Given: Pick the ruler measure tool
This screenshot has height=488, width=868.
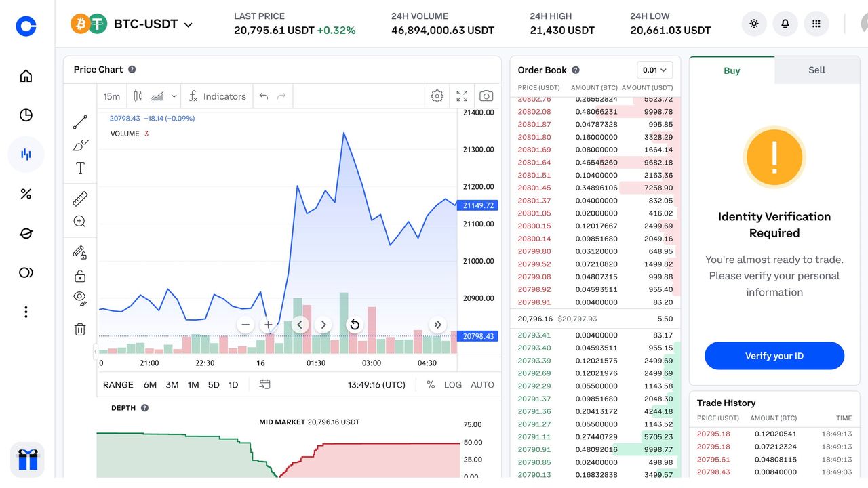Looking at the screenshot, I should pos(80,199).
